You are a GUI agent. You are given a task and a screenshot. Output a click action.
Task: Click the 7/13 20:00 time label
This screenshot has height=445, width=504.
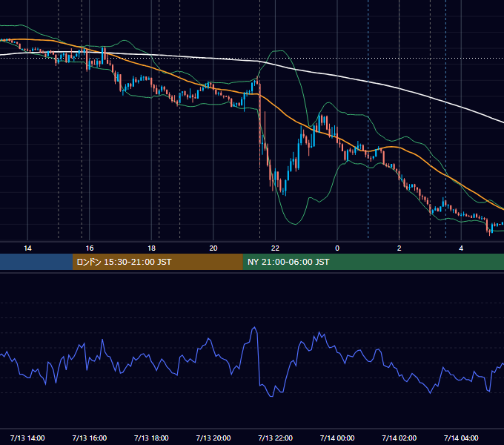pos(213,438)
